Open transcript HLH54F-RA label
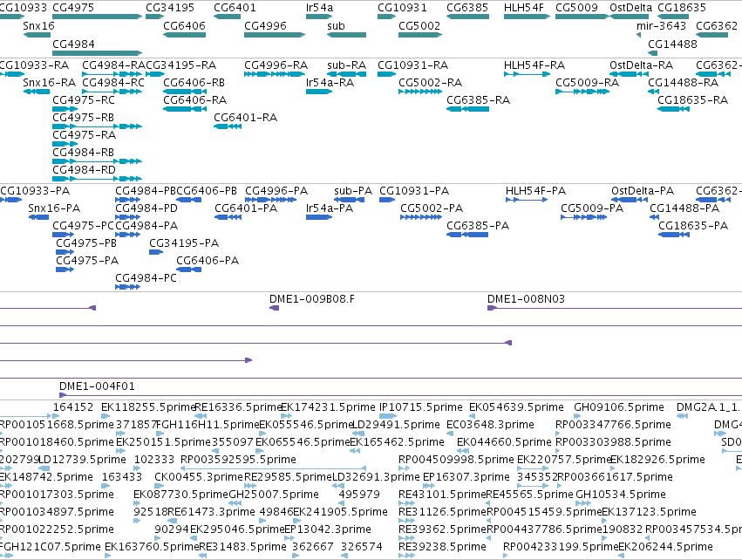The width and height of the screenshot is (742, 560). click(534, 65)
